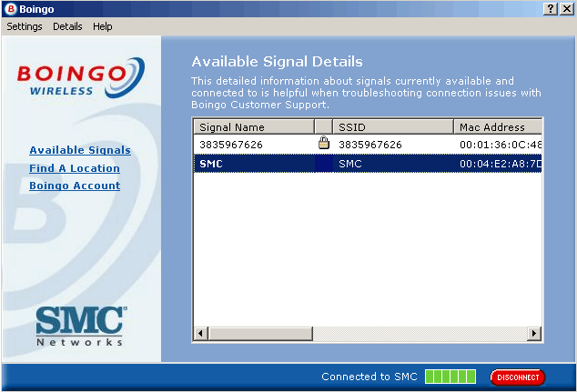Click Mac address starting 00:01:36:0C

pos(501,145)
